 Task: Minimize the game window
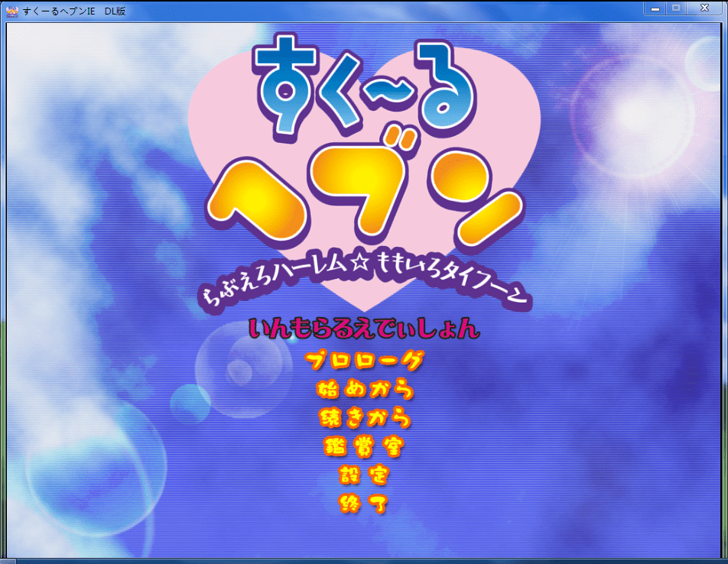click(x=654, y=8)
